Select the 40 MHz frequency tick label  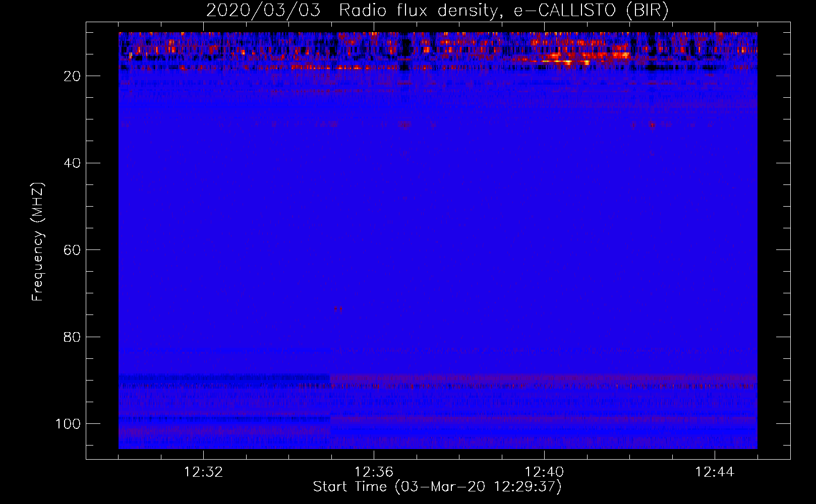[72, 163]
